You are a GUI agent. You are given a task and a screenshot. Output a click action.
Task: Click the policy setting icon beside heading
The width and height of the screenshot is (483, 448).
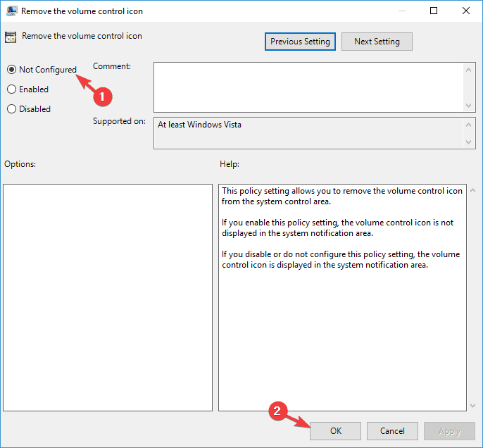(x=11, y=37)
